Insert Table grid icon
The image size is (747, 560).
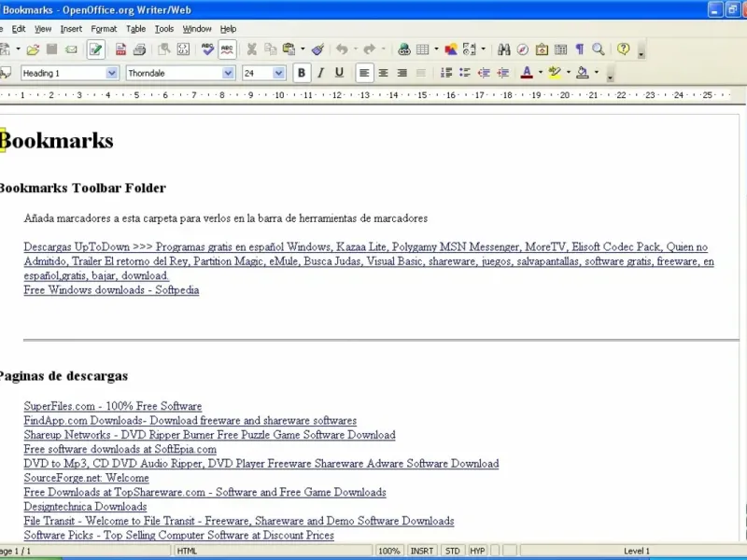[x=423, y=49]
